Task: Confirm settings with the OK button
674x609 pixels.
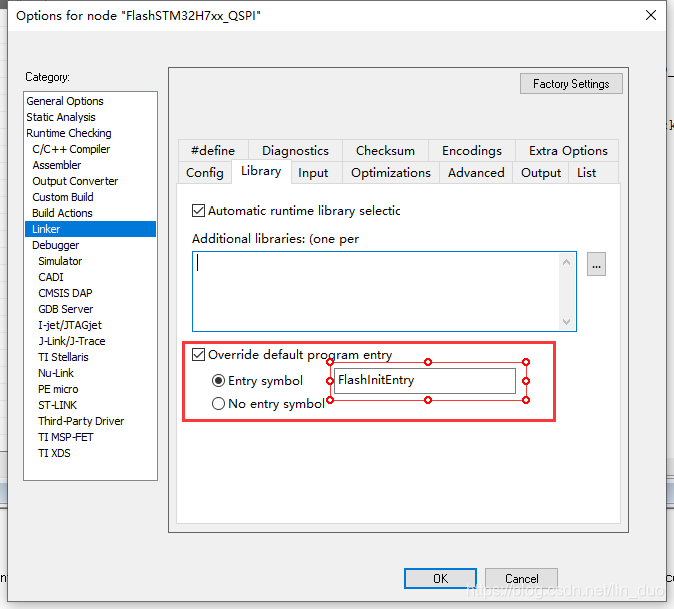Action: (x=440, y=578)
